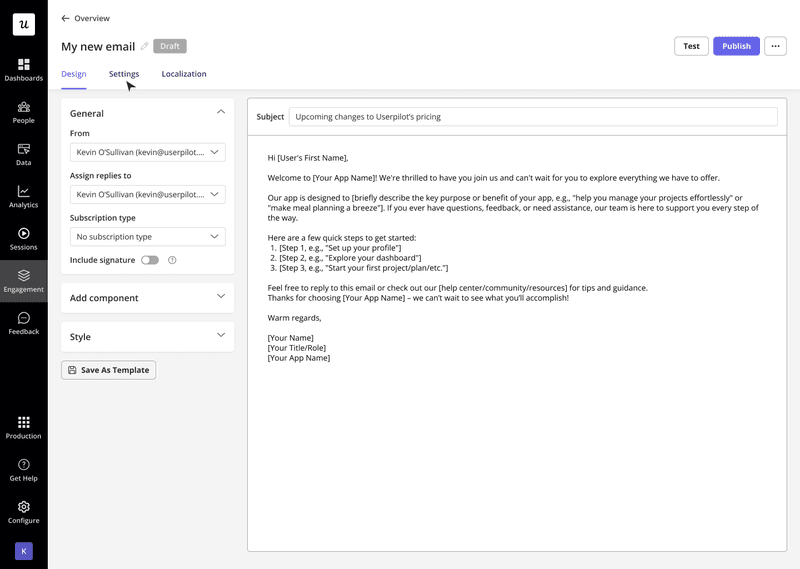Screen dimensions: 800x569
Task: Expand the Add component section
Action: coord(147,298)
